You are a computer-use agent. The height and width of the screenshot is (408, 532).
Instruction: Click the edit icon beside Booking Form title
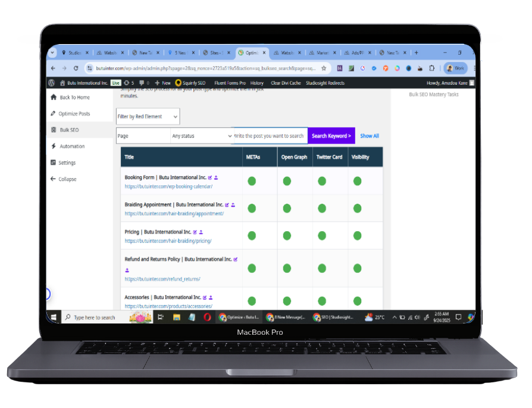pos(210,177)
